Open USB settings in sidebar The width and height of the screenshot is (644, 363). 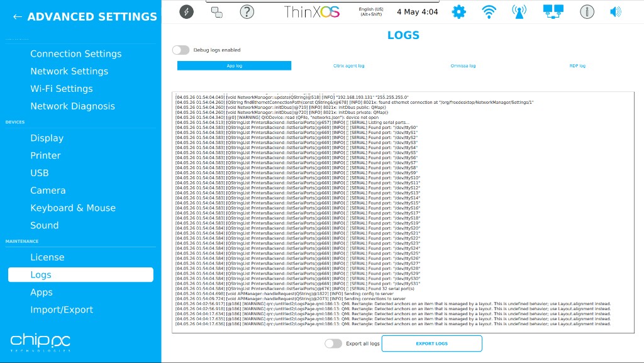(40, 173)
